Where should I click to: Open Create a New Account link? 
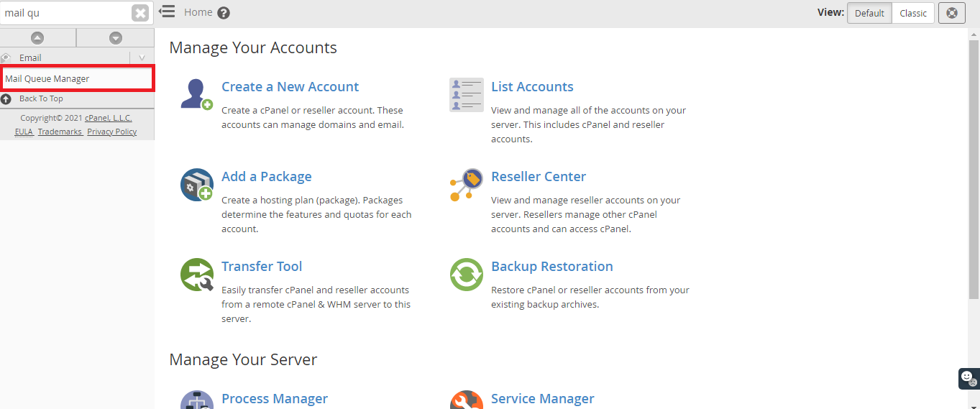pyautogui.click(x=290, y=87)
